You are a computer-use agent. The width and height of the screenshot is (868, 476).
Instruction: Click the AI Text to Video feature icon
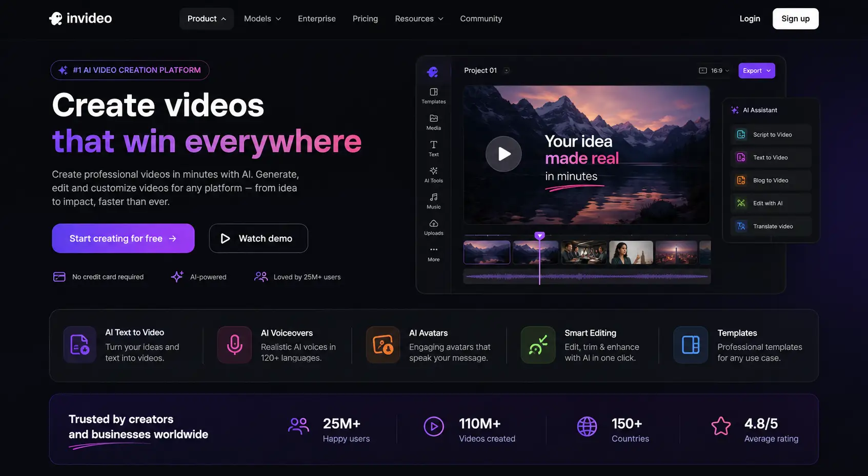79,345
